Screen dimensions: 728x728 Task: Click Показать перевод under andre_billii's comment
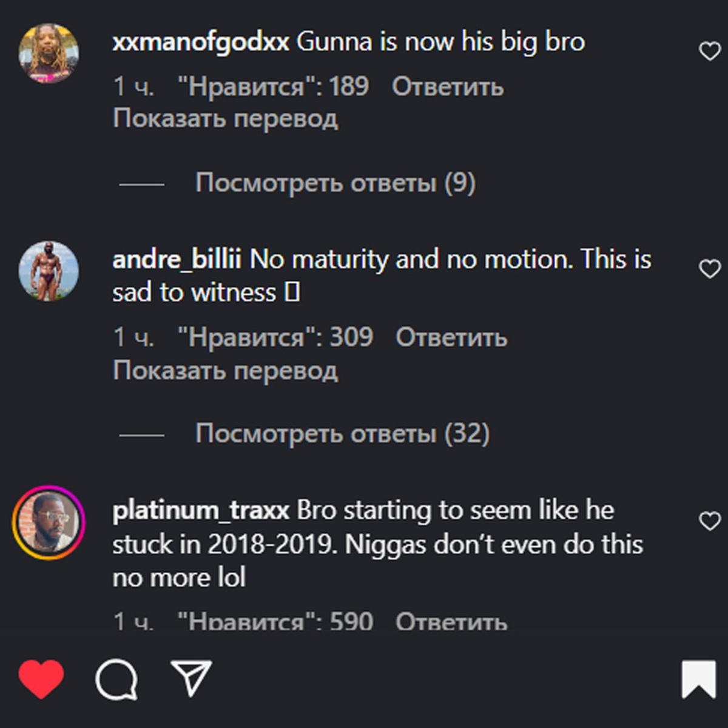point(226,370)
